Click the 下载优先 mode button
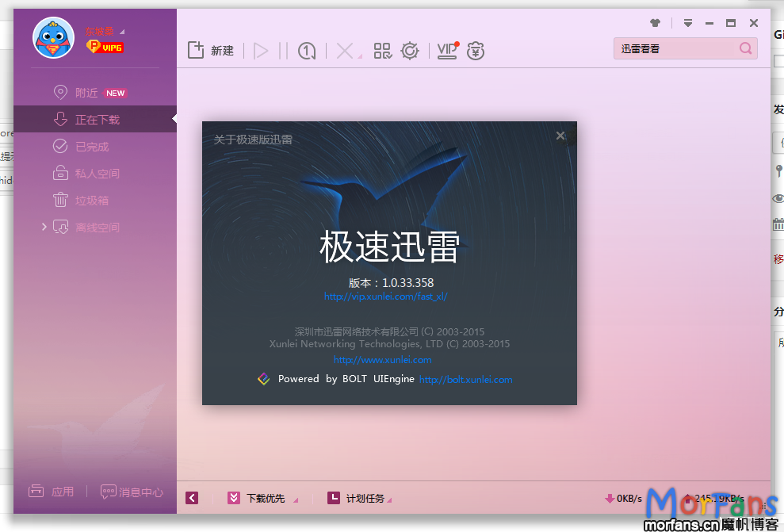Viewport: 784px width, 532px height. pyautogui.click(x=256, y=498)
